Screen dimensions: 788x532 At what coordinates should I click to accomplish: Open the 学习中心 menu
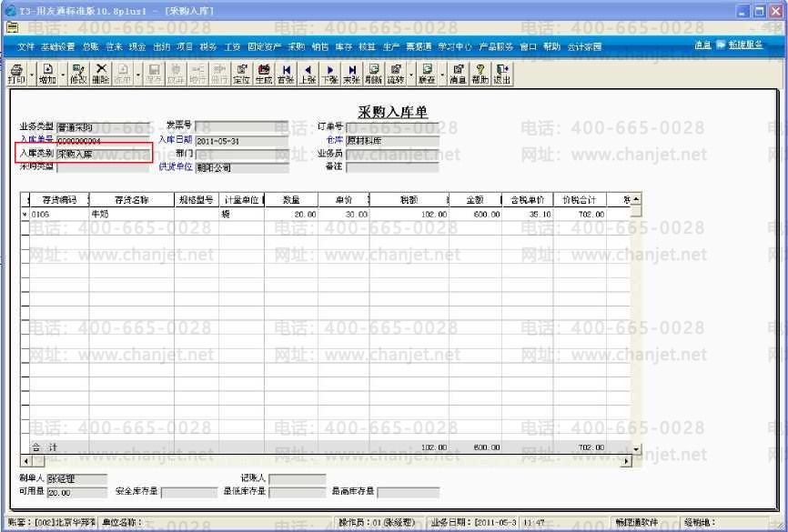[x=455, y=46]
